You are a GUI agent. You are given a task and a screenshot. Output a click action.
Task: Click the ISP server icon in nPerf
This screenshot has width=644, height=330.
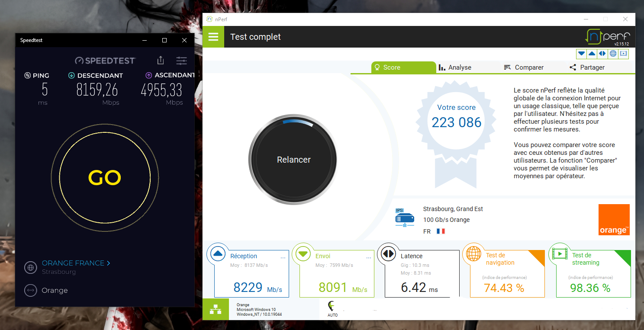404,218
